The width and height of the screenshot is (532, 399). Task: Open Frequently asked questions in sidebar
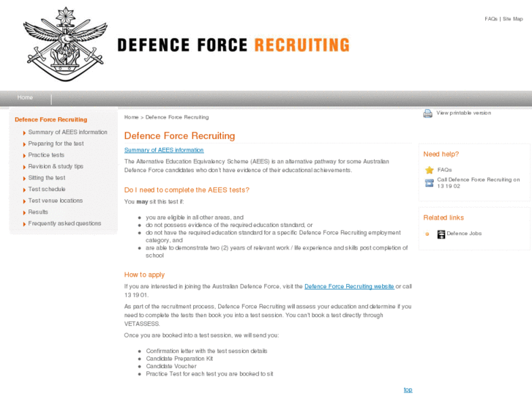[x=64, y=223]
